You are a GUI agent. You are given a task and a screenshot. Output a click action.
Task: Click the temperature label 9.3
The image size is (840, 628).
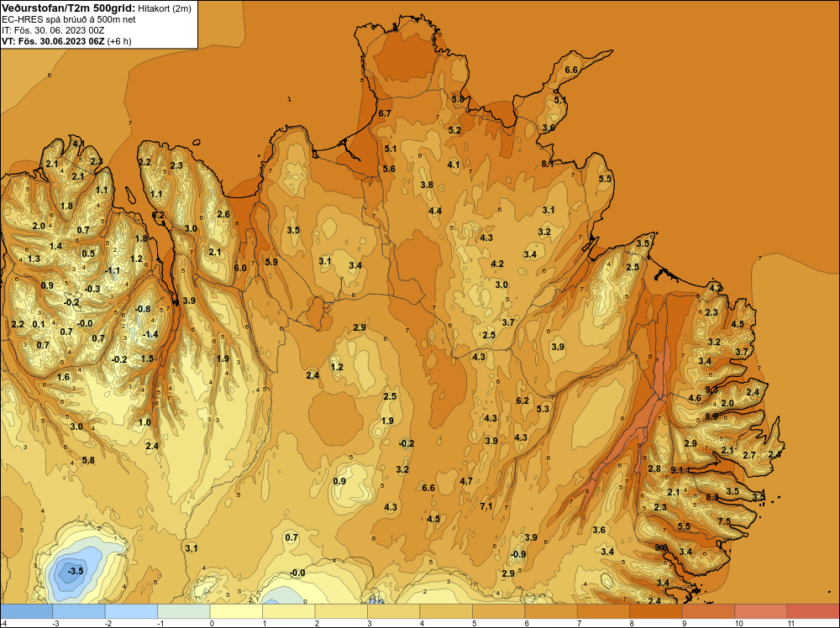[x=711, y=390]
